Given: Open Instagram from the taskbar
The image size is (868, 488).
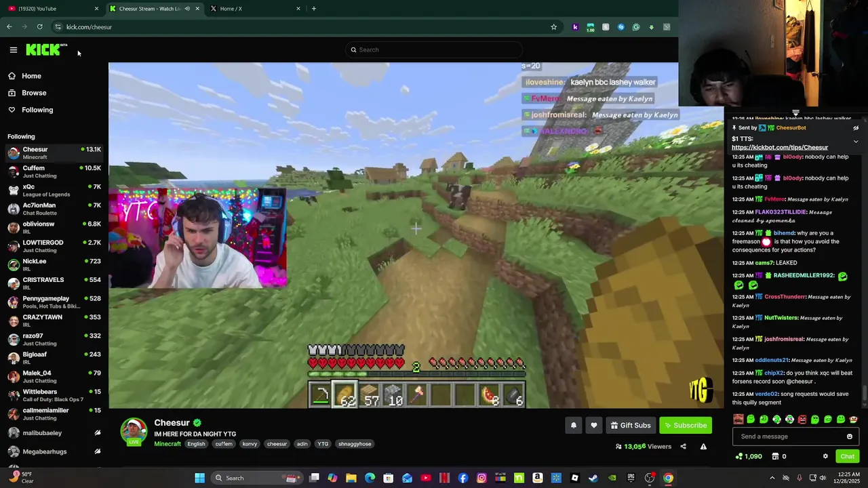Looking at the screenshot, I should pos(481,478).
